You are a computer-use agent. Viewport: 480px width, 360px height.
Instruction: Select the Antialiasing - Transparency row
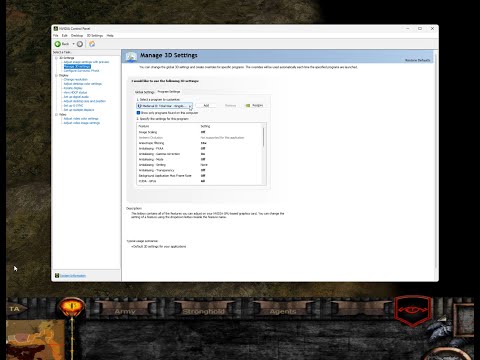tap(200, 170)
